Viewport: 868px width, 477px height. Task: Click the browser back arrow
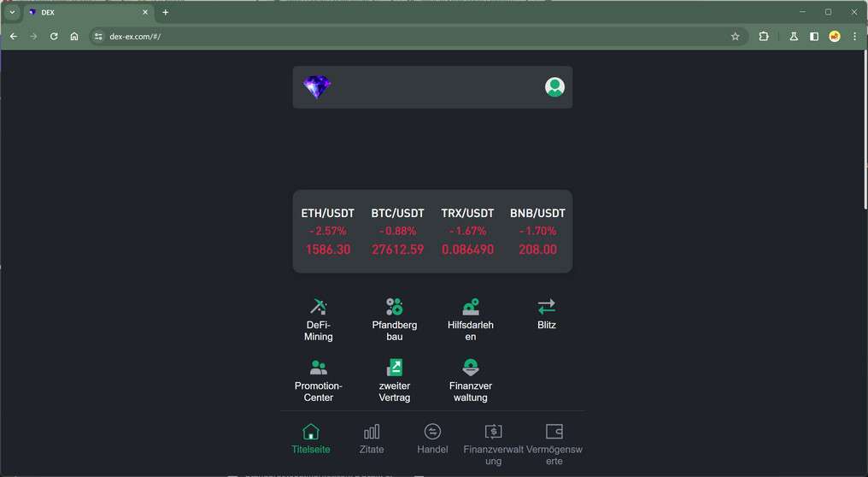(x=14, y=37)
